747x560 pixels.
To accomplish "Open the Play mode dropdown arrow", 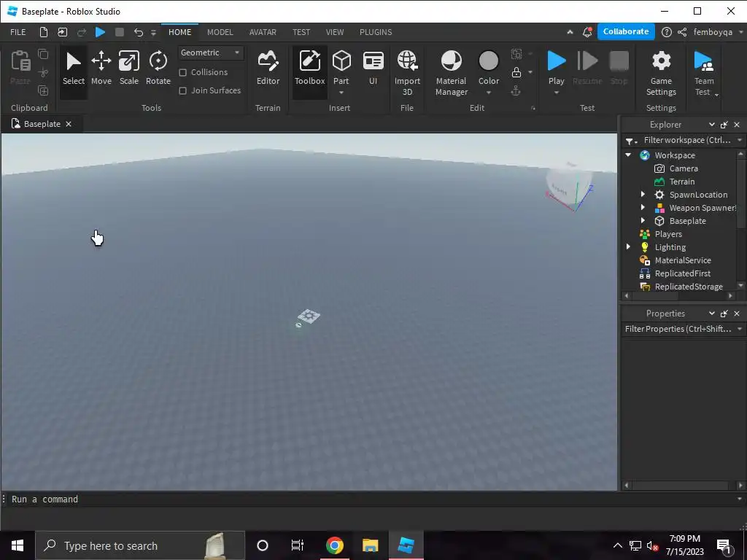I will click(557, 93).
